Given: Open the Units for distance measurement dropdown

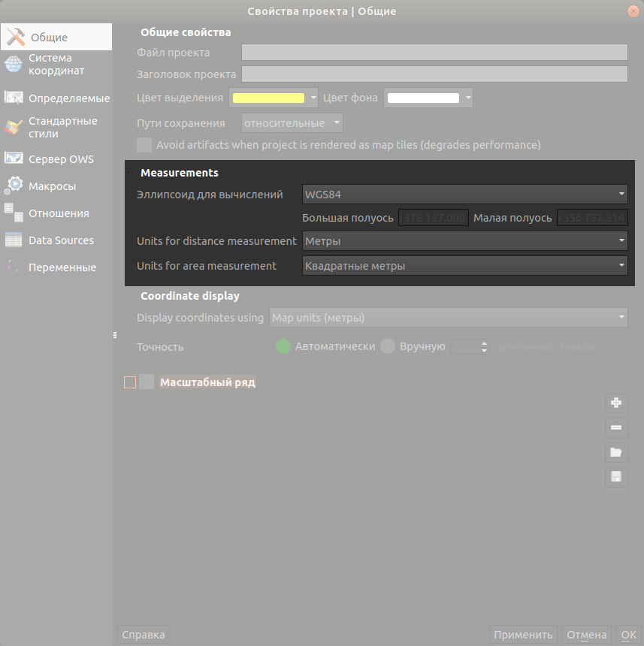Looking at the screenshot, I should 464,241.
